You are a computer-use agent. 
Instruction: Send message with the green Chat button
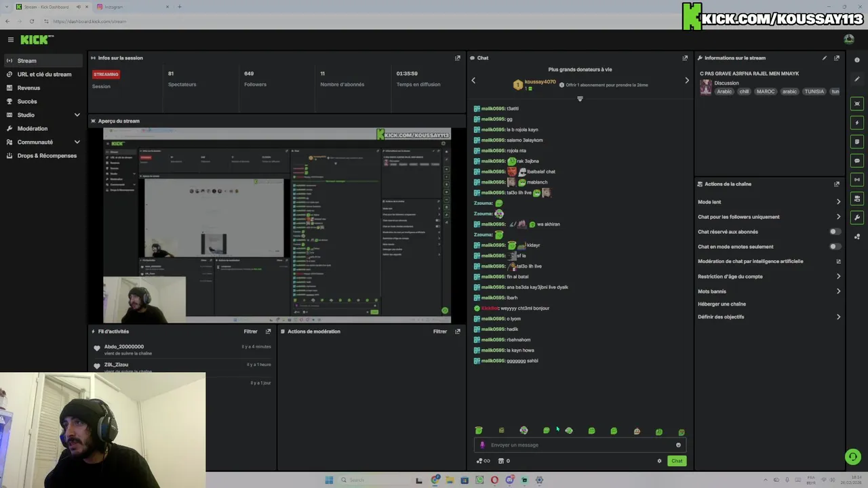point(677,461)
